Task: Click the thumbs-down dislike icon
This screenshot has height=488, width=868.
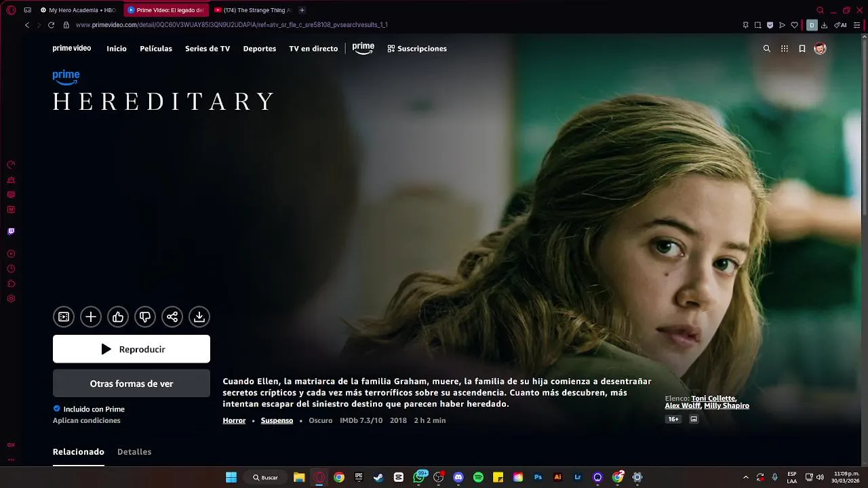Action: click(x=145, y=317)
